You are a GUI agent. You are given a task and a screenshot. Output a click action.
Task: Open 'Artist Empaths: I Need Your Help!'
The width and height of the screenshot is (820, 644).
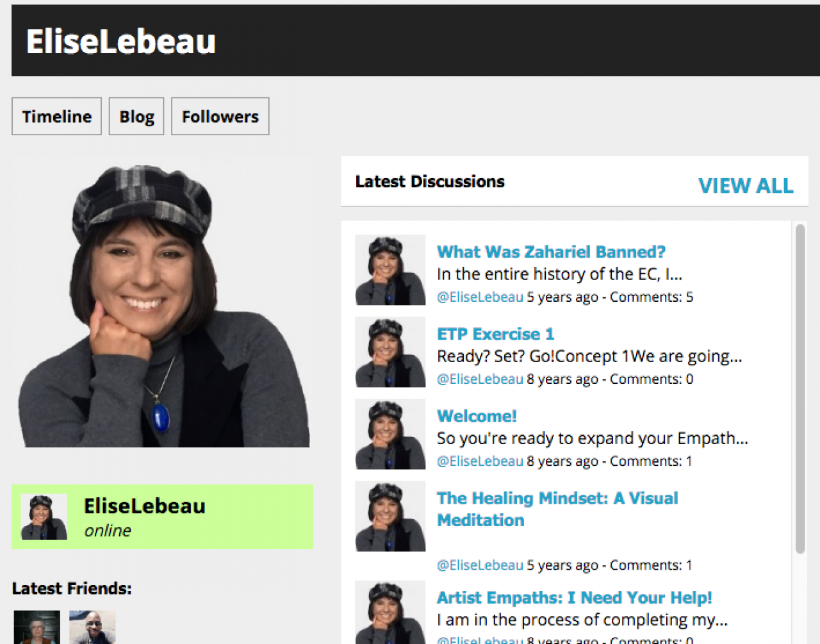click(x=574, y=597)
